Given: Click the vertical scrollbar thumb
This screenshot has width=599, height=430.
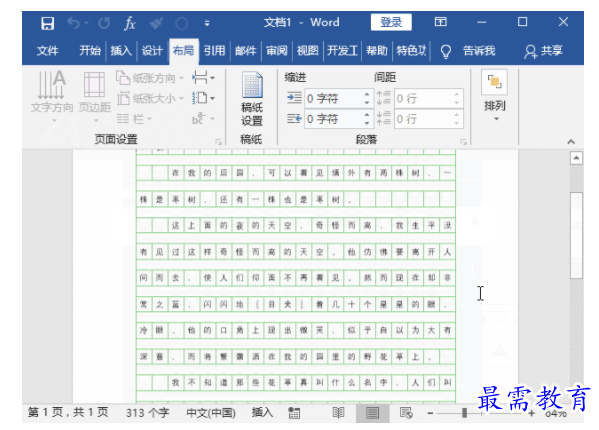Looking at the screenshot, I should pyautogui.click(x=576, y=235).
